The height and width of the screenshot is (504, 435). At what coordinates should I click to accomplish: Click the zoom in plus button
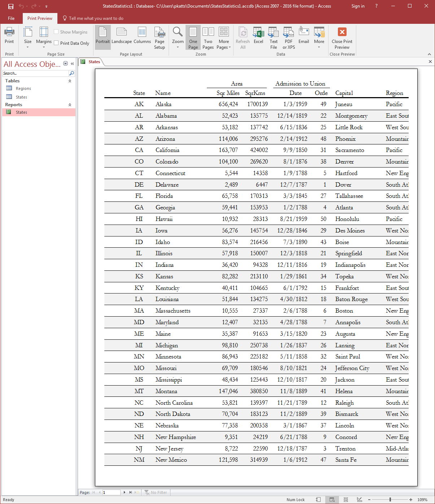point(411,500)
